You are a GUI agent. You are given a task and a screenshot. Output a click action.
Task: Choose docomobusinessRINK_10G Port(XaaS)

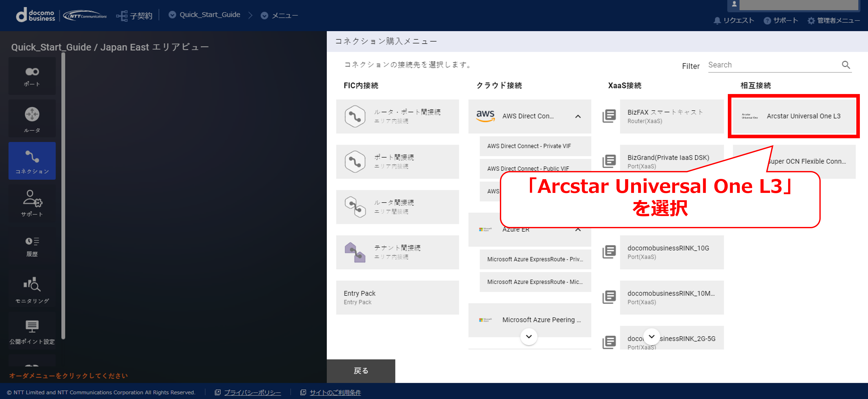(672, 252)
